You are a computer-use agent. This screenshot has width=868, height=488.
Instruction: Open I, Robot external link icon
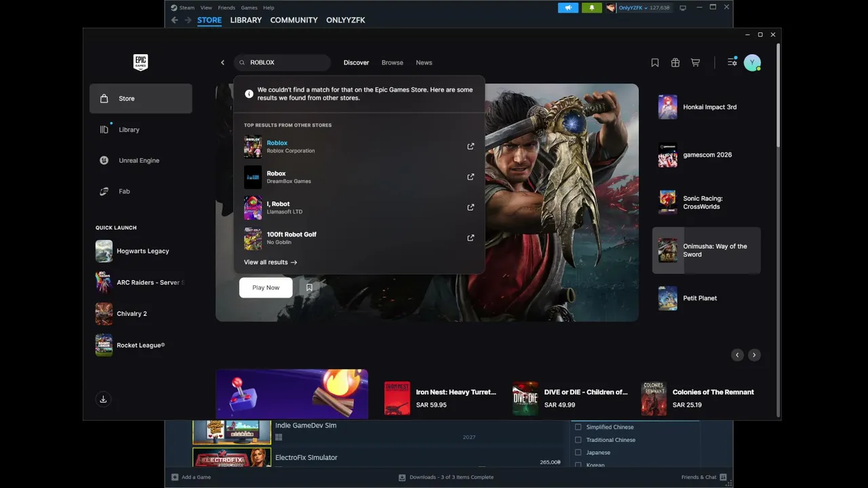[471, 207]
